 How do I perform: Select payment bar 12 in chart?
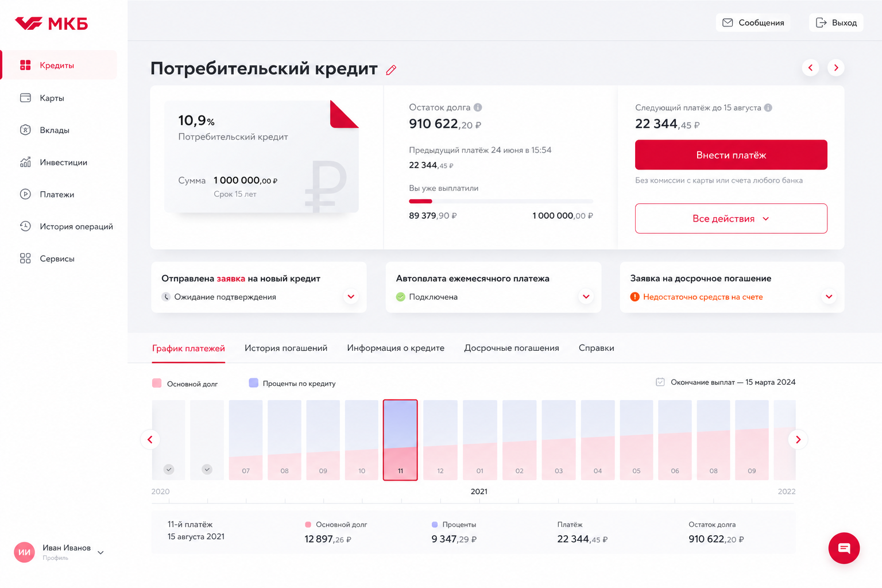tap(440, 440)
